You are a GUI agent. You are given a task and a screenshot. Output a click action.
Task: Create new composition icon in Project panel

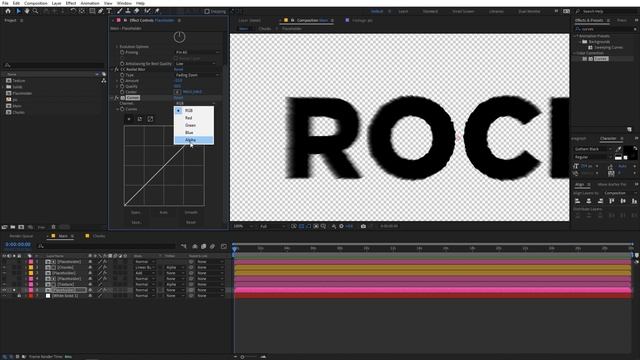point(21,227)
